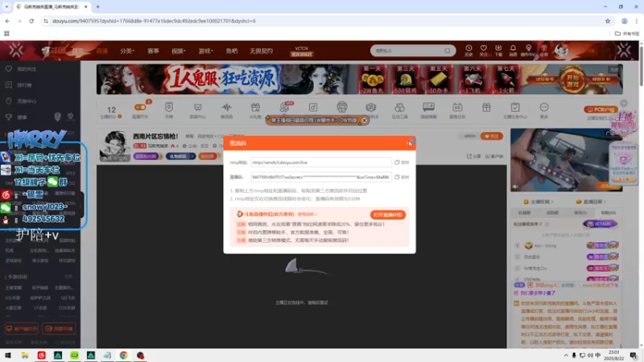
Task: Open the 游戏 dropdown in navigation
Action: (x=205, y=51)
